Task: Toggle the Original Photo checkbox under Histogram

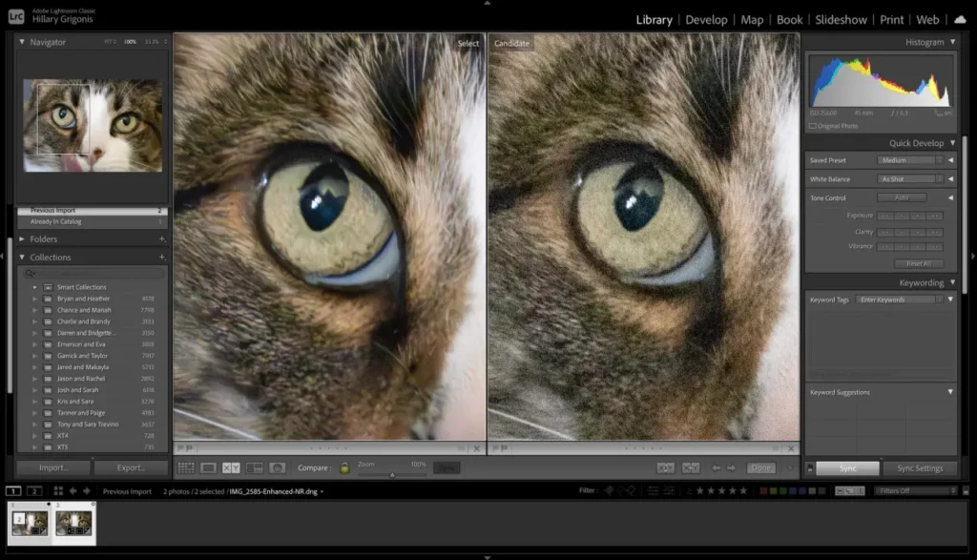Action: 814,126
